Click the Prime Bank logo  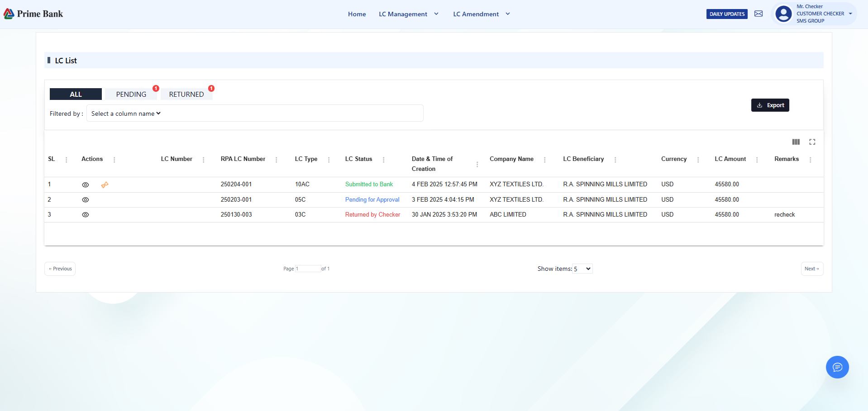(33, 14)
